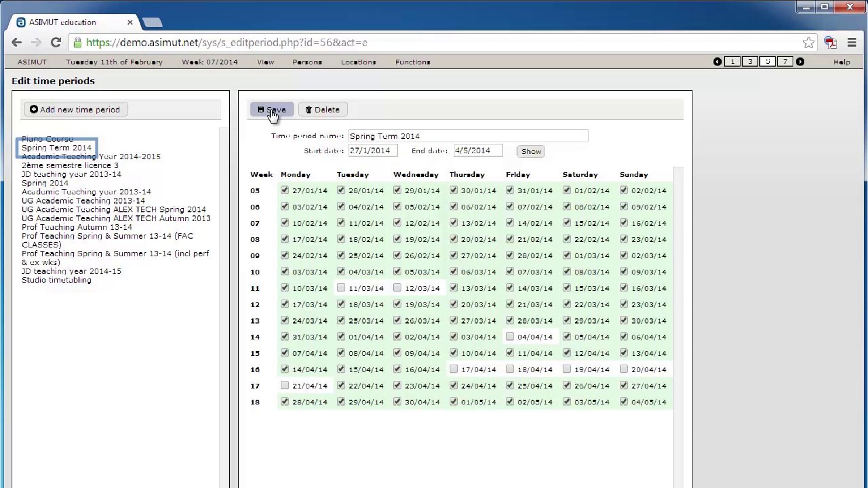The width and height of the screenshot is (868, 488).
Task: Click the Delete button
Action: click(x=323, y=110)
